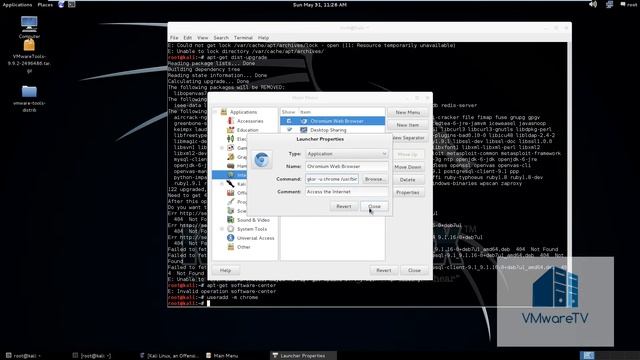Click into the Command input field

(x=332, y=179)
